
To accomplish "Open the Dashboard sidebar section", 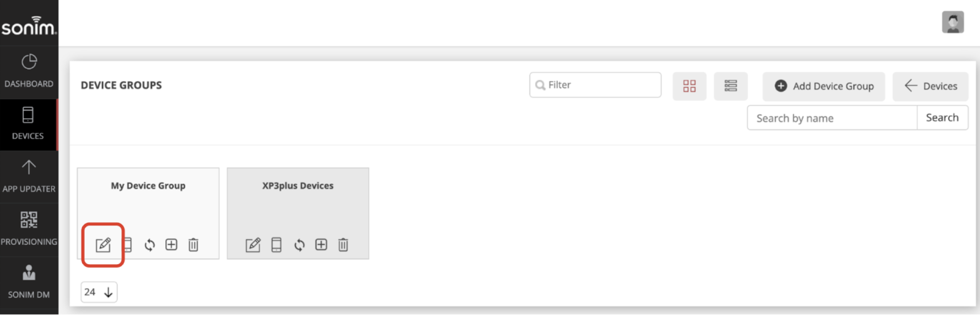I will coord(29,71).
